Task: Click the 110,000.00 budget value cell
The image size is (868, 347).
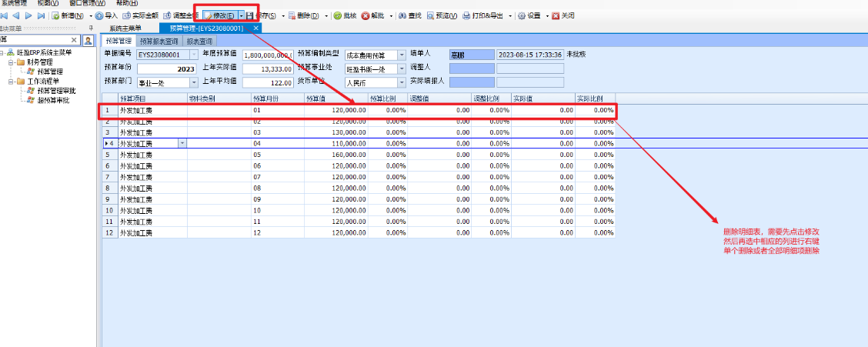Action: (336, 143)
